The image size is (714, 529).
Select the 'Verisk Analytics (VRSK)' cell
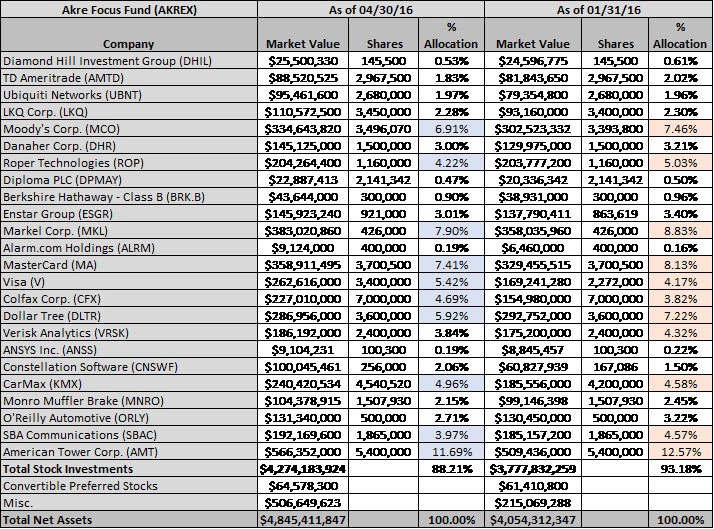[x=129, y=333]
